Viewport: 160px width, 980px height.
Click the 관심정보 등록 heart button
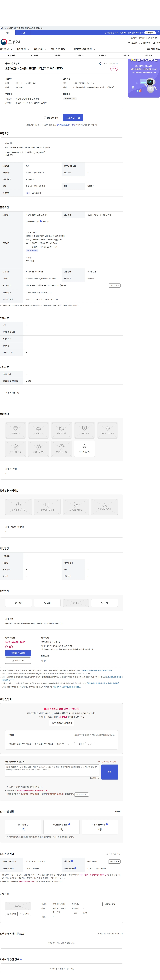51,118
